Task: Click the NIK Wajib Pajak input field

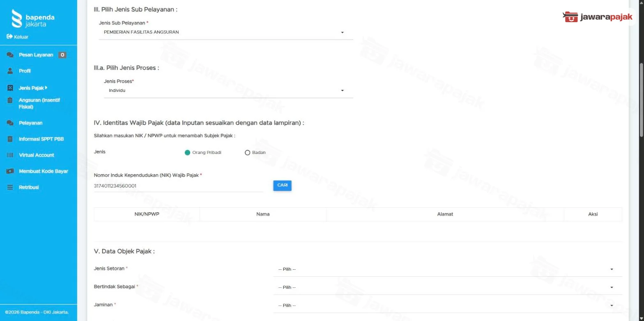Action: point(178,186)
